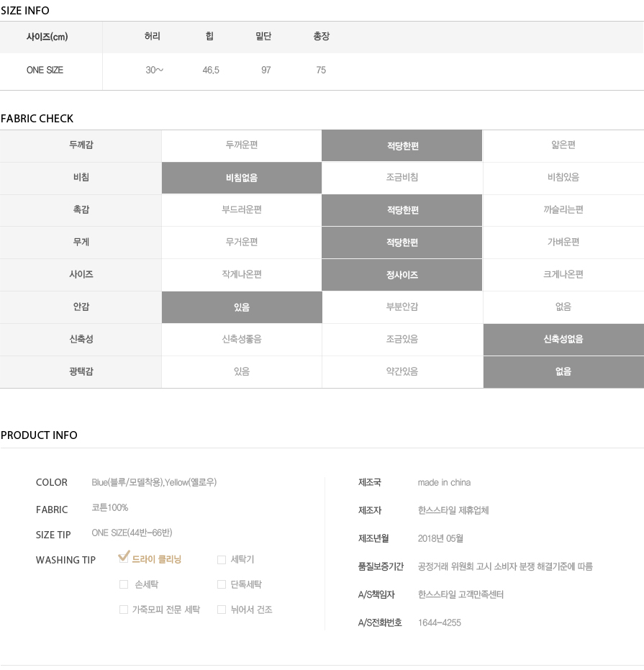Click the 비침있음 cell
644x670 pixels.
pos(563,177)
